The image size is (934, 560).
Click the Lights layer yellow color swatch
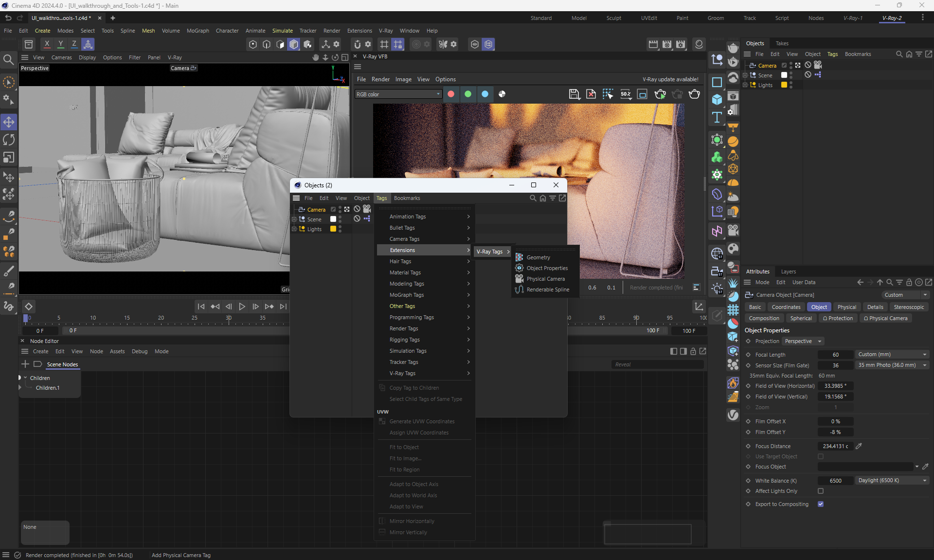(x=784, y=85)
